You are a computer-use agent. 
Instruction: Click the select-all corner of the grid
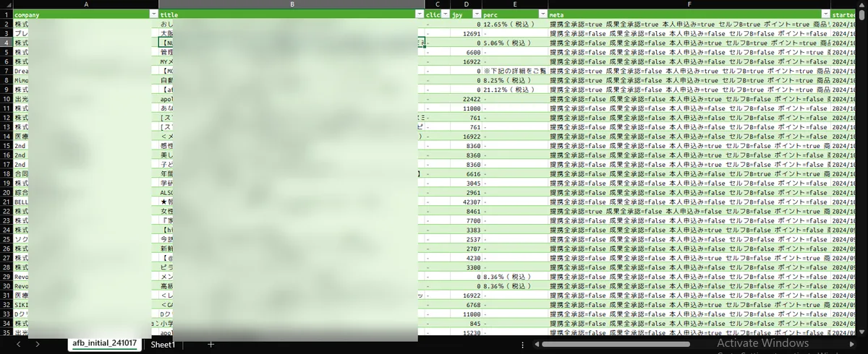pyautogui.click(x=7, y=4)
